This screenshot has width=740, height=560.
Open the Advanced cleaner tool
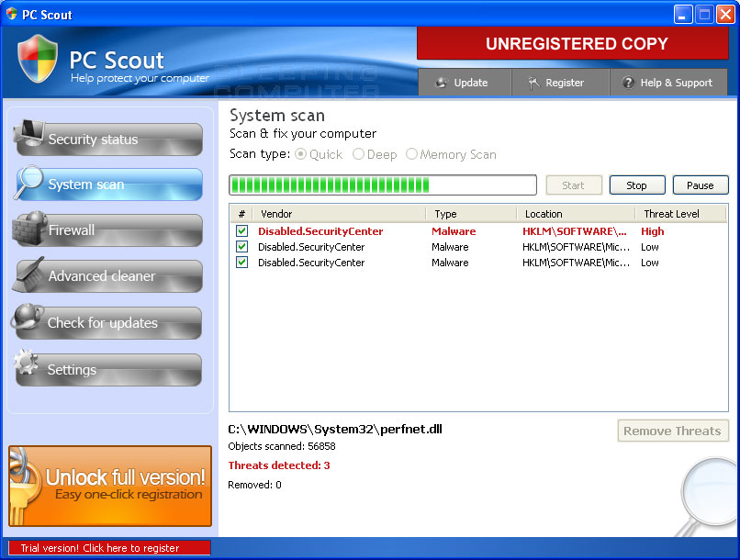(x=107, y=276)
